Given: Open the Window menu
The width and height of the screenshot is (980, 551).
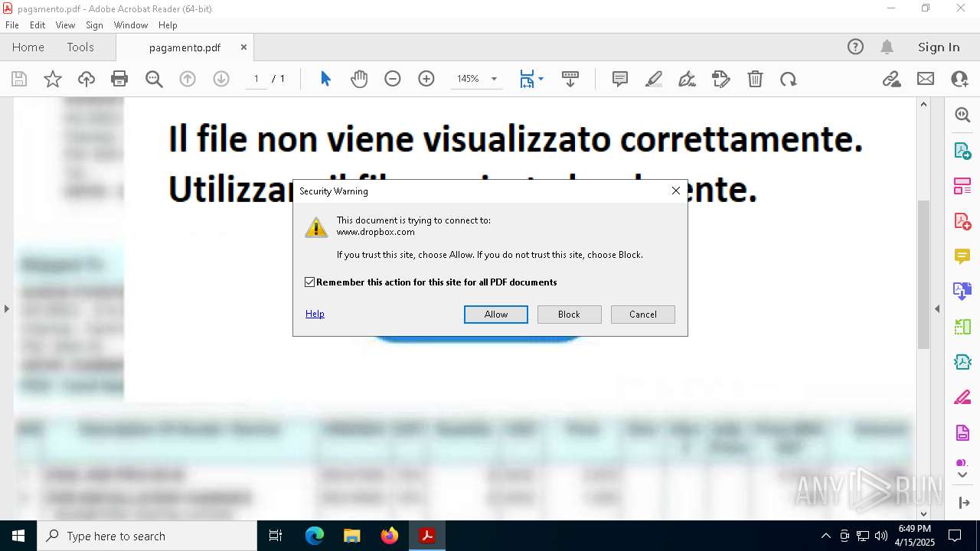Looking at the screenshot, I should 131,25.
